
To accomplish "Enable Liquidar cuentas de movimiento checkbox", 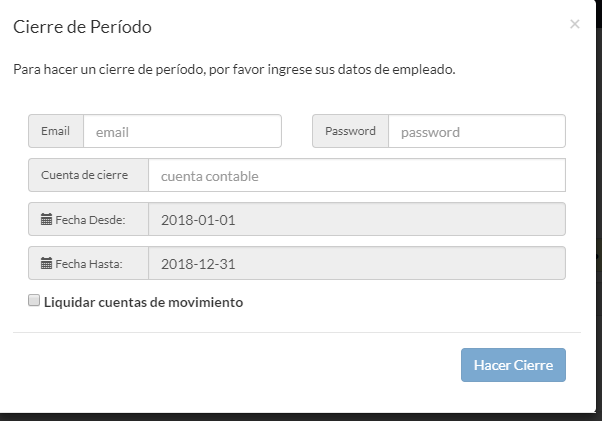I will tap(34, 300).
